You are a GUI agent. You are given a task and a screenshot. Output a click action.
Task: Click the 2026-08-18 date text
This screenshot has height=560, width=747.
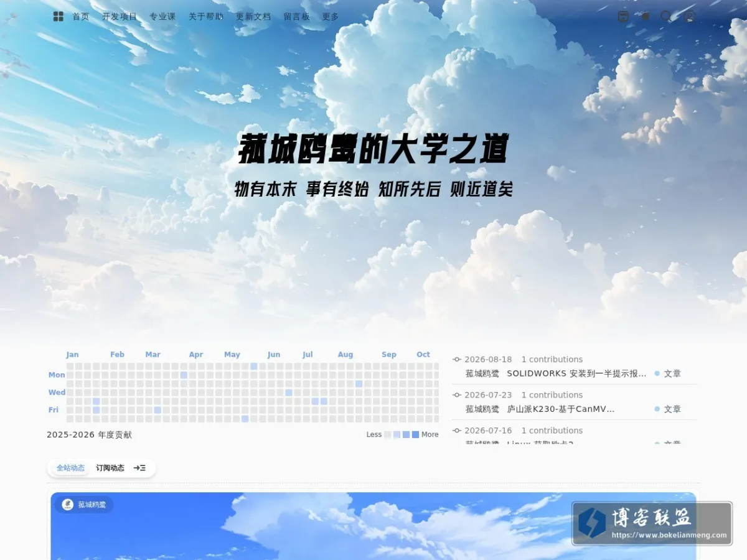tap(488, 359)
